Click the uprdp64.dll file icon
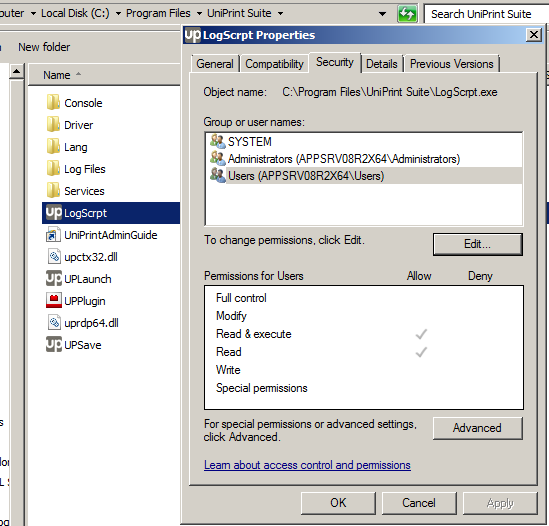549x526 pixels. (x=54, y=323)
